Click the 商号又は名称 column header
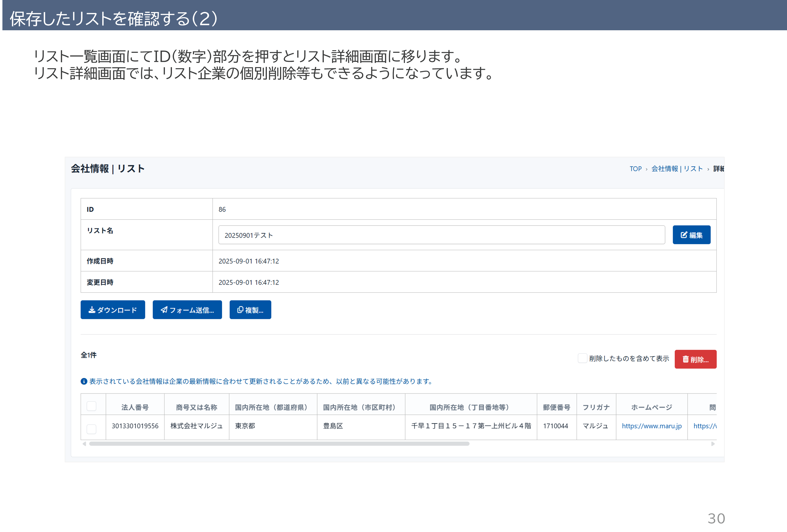This screenshot has width=787, height=532. pos(196,407)
